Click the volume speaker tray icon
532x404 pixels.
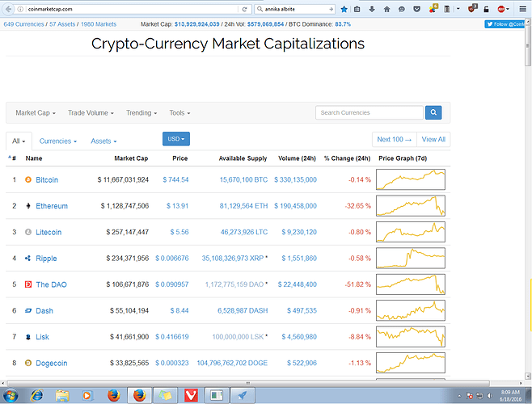click(x=489, y=396)
